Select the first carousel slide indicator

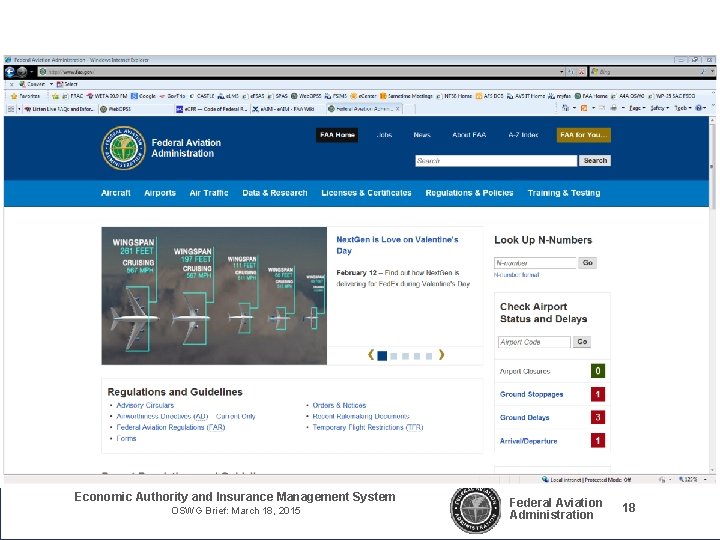pos(382,356)
